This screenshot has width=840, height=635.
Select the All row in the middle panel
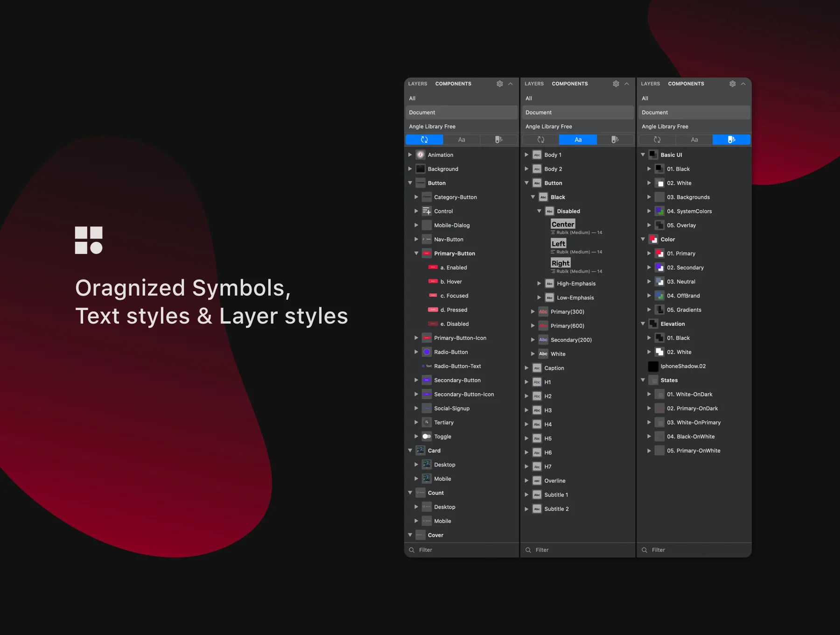578,98
